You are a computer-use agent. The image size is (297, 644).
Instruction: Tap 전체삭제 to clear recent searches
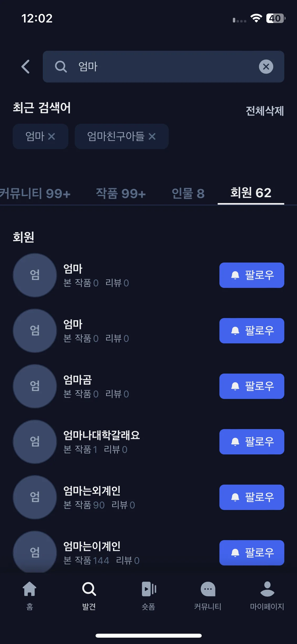click(x=265, y=111)
